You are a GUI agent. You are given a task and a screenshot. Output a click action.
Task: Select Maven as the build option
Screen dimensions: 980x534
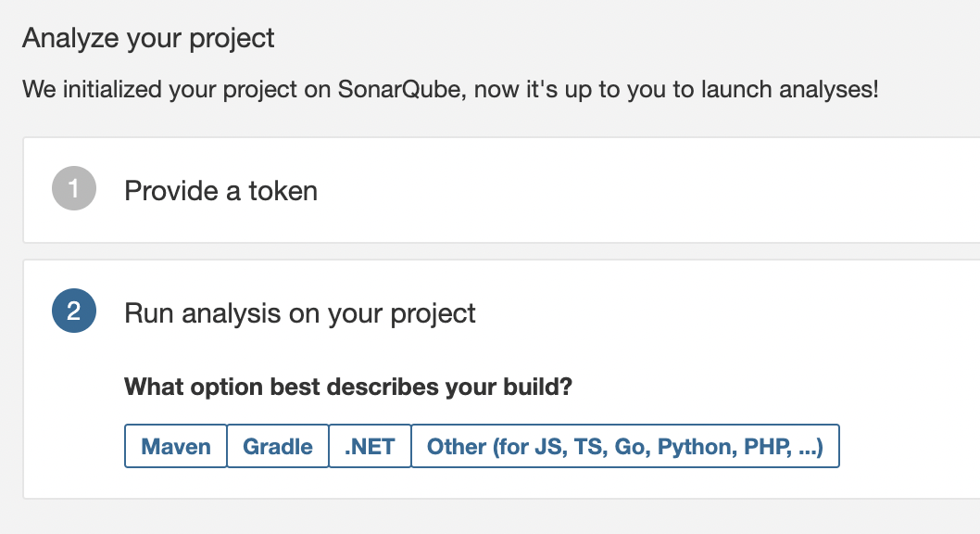(176, 447)
